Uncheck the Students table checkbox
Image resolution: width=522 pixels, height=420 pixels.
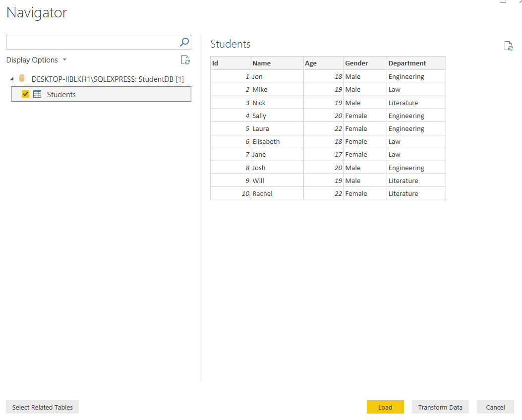coord(25,94)
